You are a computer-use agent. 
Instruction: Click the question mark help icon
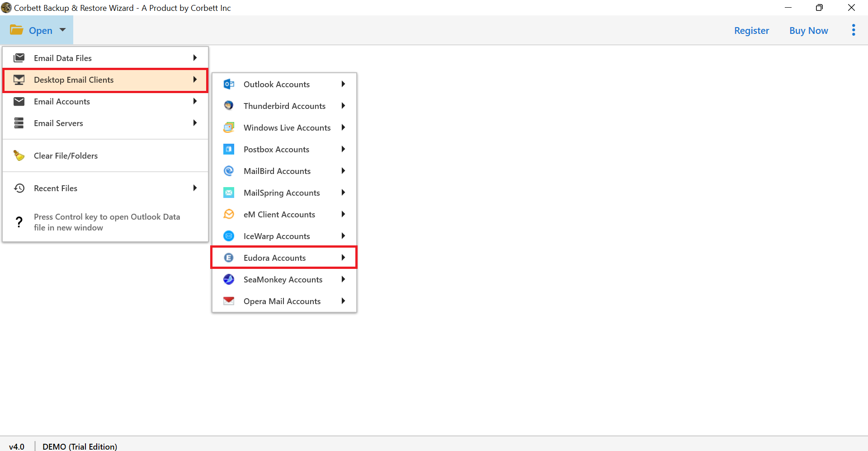19,222
